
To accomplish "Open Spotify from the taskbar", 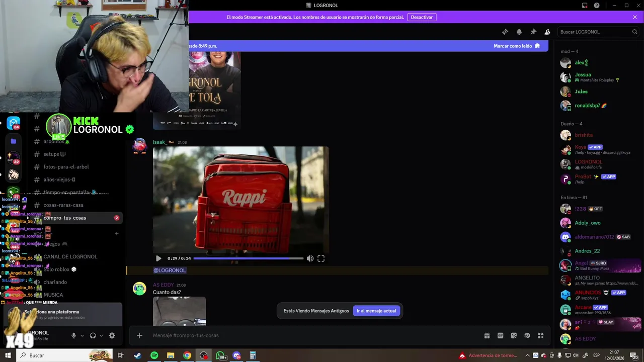I will point(154,355).
